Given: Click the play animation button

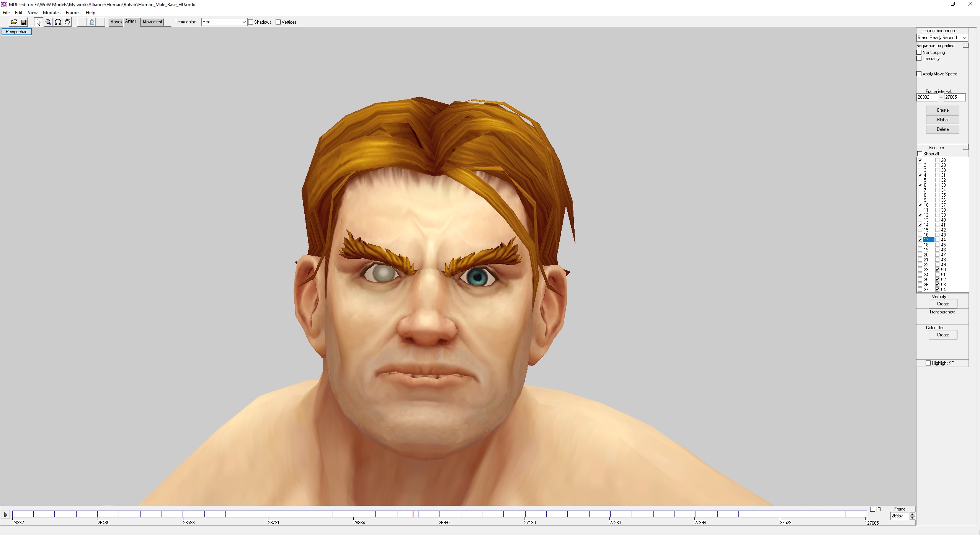Looking at the screenshot, I should pos(5,515).
